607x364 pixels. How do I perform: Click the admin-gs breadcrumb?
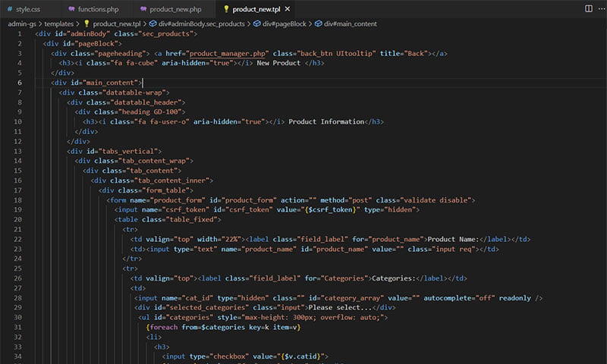(x=22, y=24)
